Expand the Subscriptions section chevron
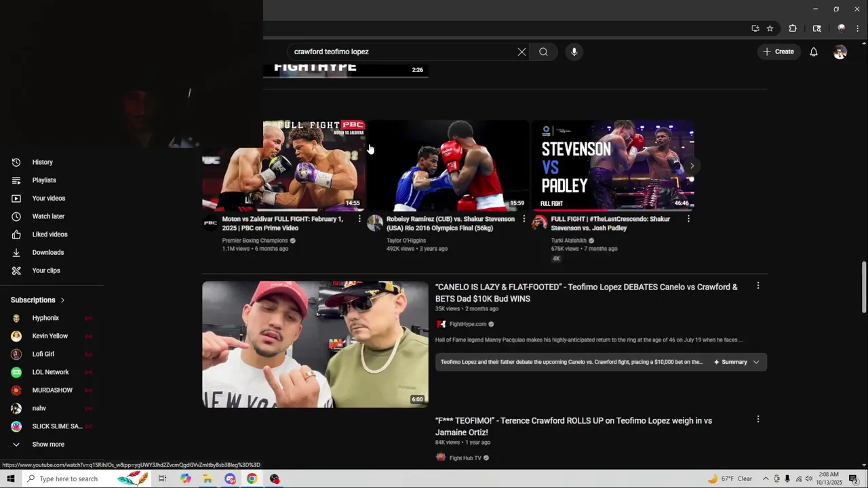The image size is (868, 488). [62, 300]
